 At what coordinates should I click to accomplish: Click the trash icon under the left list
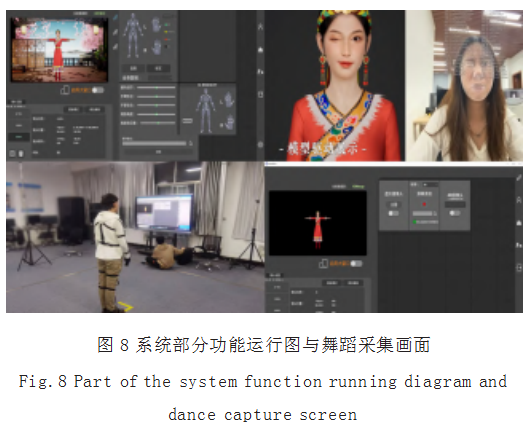pyautogui.click(x=21, y=154)
